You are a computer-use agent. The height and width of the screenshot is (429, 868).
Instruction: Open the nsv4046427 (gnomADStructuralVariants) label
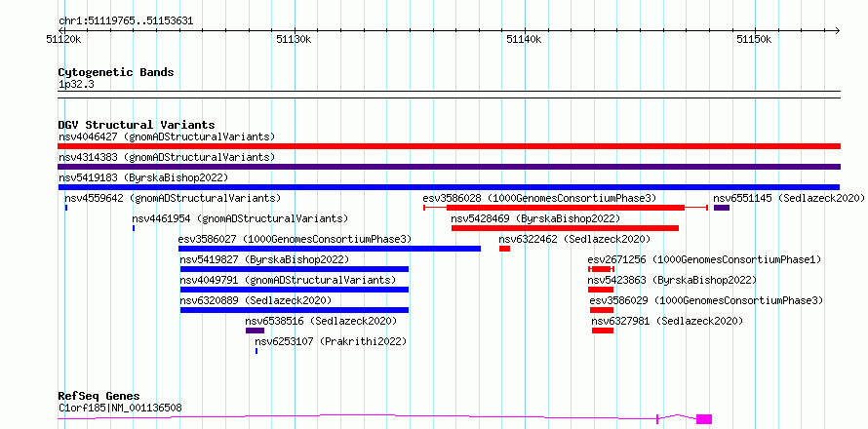coord(167,136)
